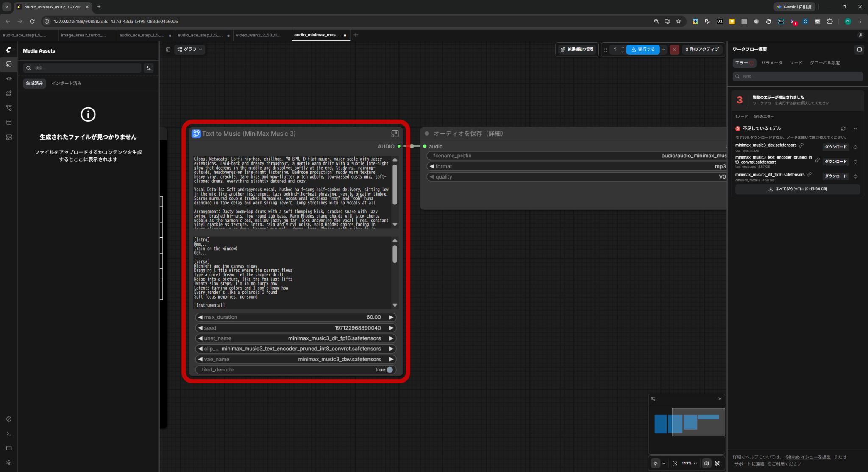Open the 143% zoom dropdown

point(689,464)
